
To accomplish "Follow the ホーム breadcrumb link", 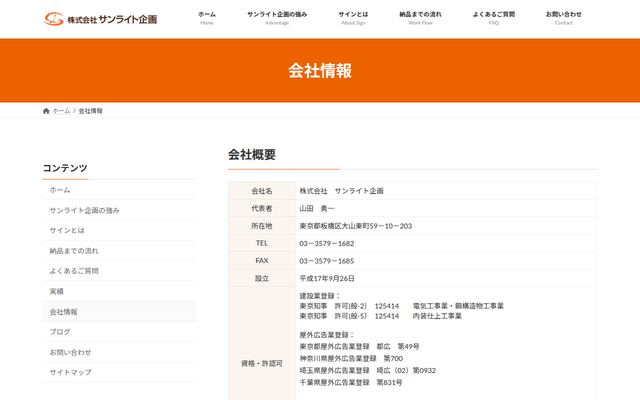I will [x=61, y=111].
